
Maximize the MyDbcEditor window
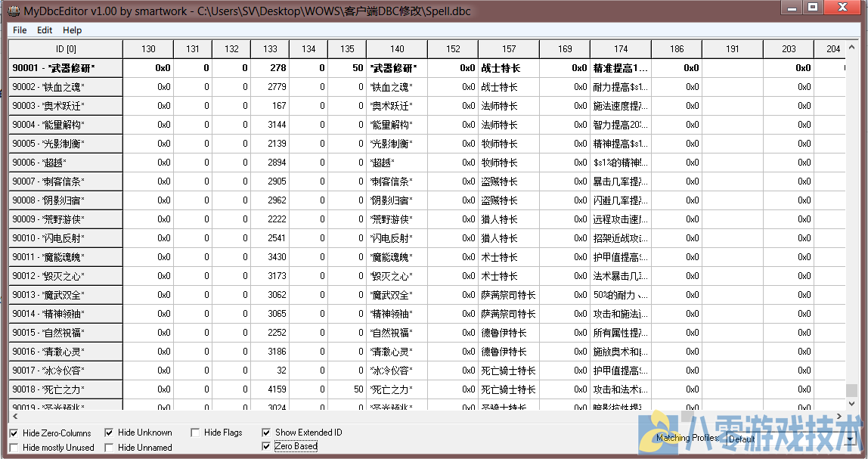pyautogui.click(x=812, y=8)
